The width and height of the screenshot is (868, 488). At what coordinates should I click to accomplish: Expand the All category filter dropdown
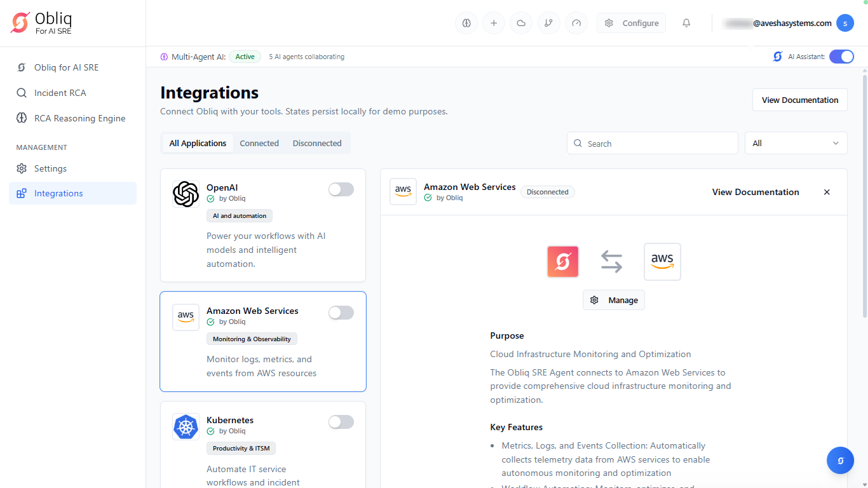pyautogui.click(x=796, y=143)
